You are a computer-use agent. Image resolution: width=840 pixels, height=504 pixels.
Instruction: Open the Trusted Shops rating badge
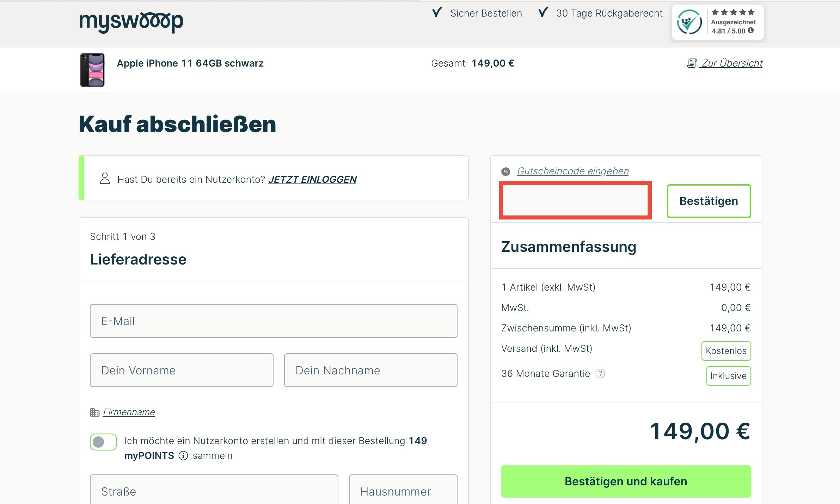point(718,22)
